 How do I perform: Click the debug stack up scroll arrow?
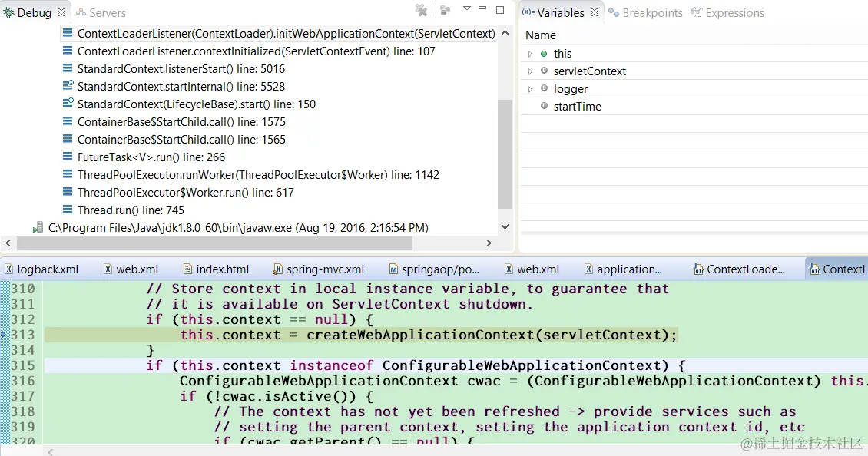click(x=505, y=33)
